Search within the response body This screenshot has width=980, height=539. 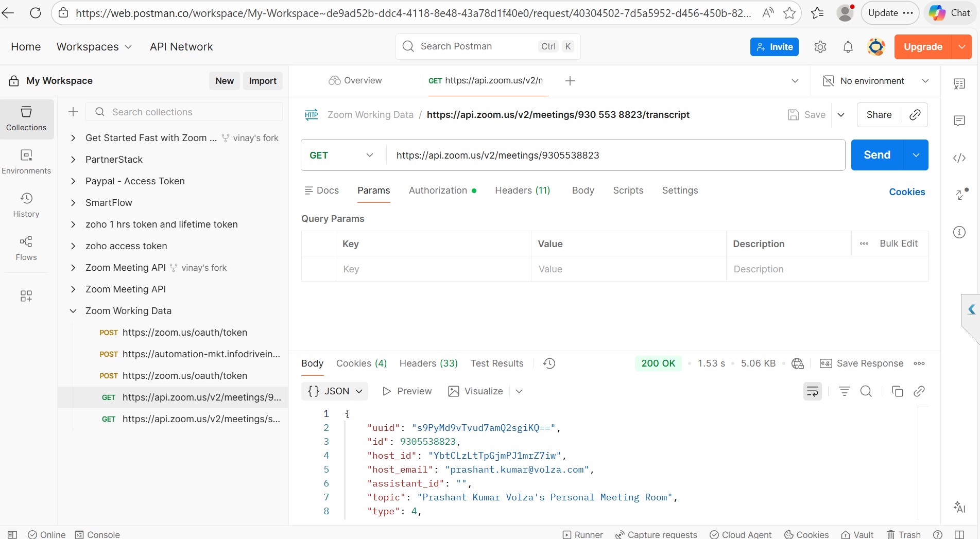(866, 391)
